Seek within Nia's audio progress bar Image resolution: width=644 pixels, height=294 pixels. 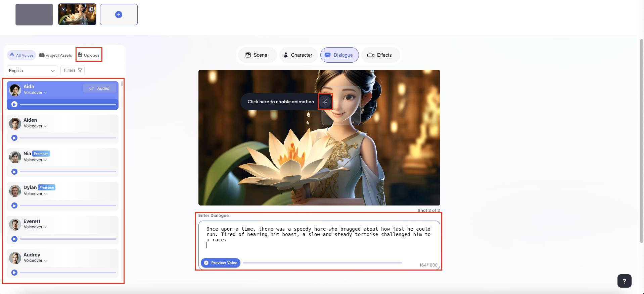(x=68, y=172)
